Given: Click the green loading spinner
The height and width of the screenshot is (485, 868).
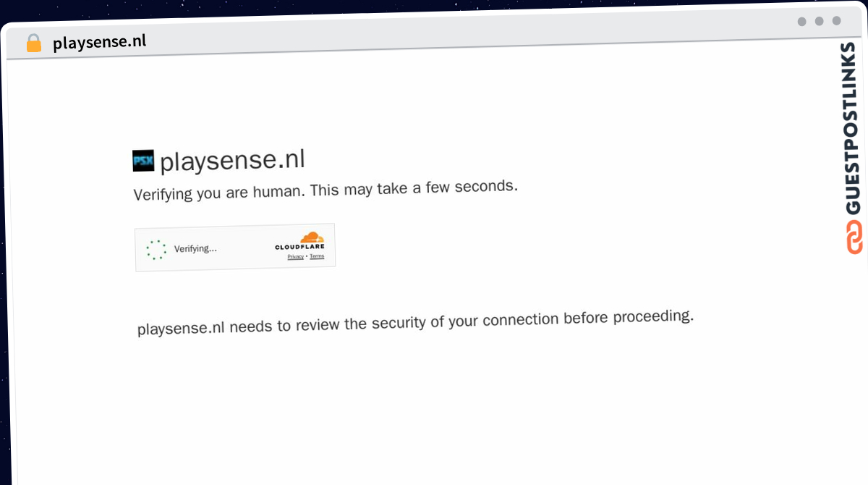Looking at the screenshot, I should pos(156,250).
